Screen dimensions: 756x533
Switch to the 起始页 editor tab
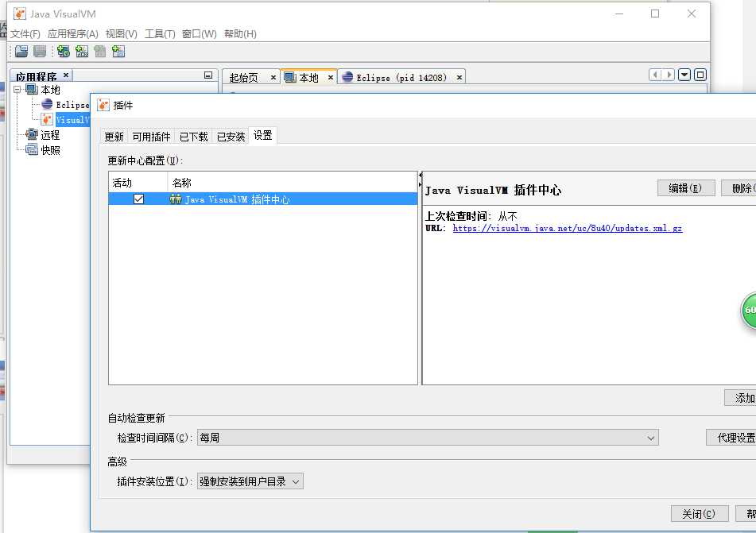243,78
